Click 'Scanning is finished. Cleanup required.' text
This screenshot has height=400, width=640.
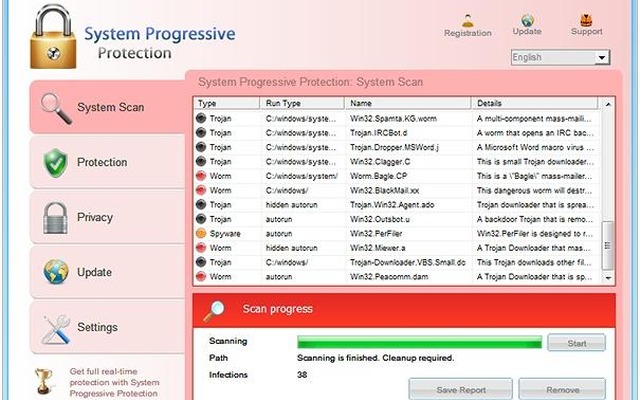[x=376, y=358]
